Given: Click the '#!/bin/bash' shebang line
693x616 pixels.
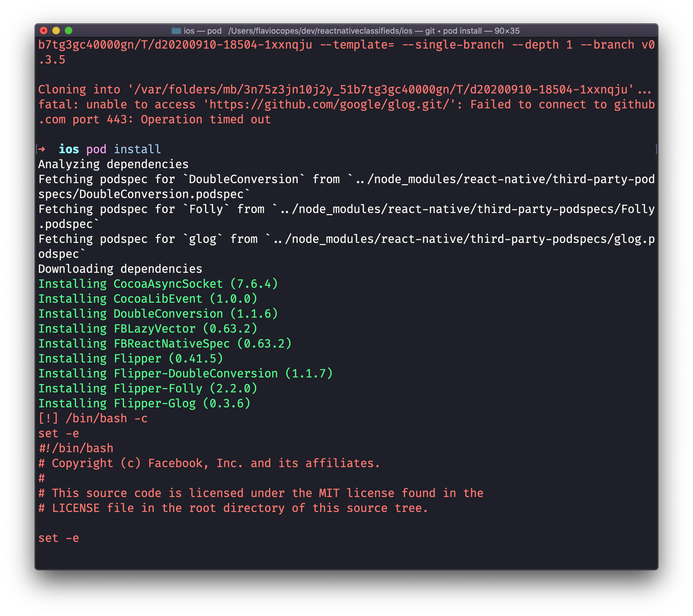Looking at the screenshot, I should (76, 448).
